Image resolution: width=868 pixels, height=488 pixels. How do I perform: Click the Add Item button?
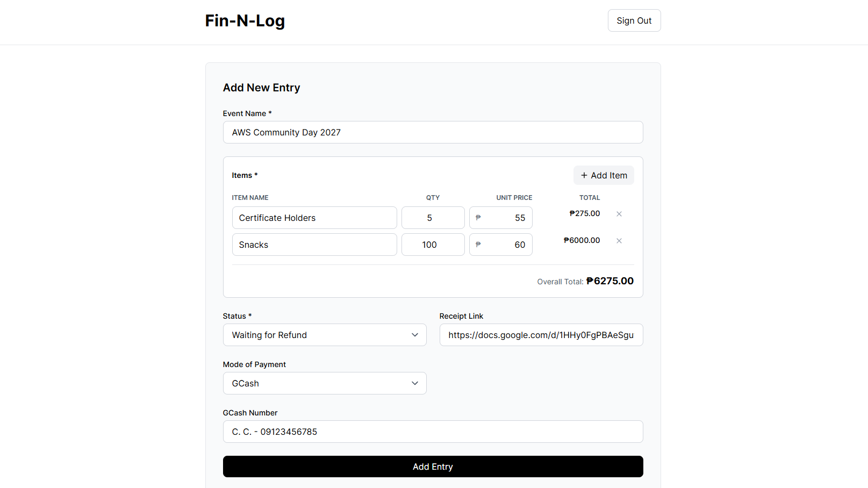click(604, 175)
